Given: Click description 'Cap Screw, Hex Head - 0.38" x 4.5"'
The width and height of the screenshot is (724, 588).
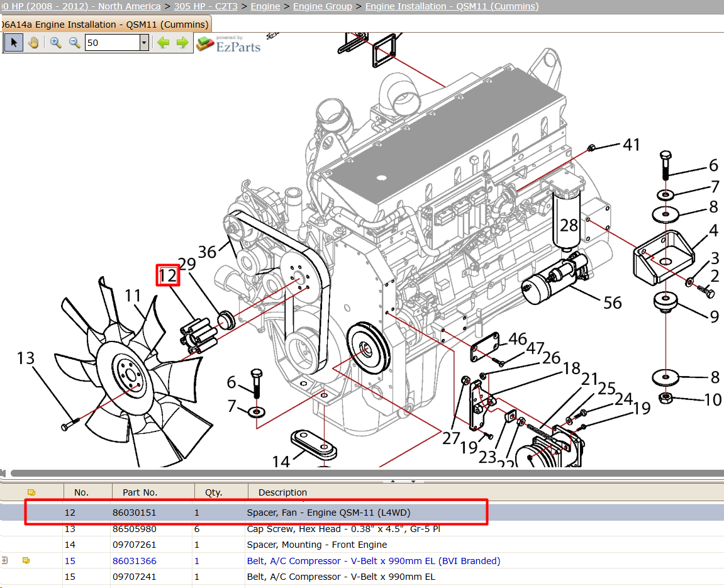Looking at the screenshot, I should point(343,529).
